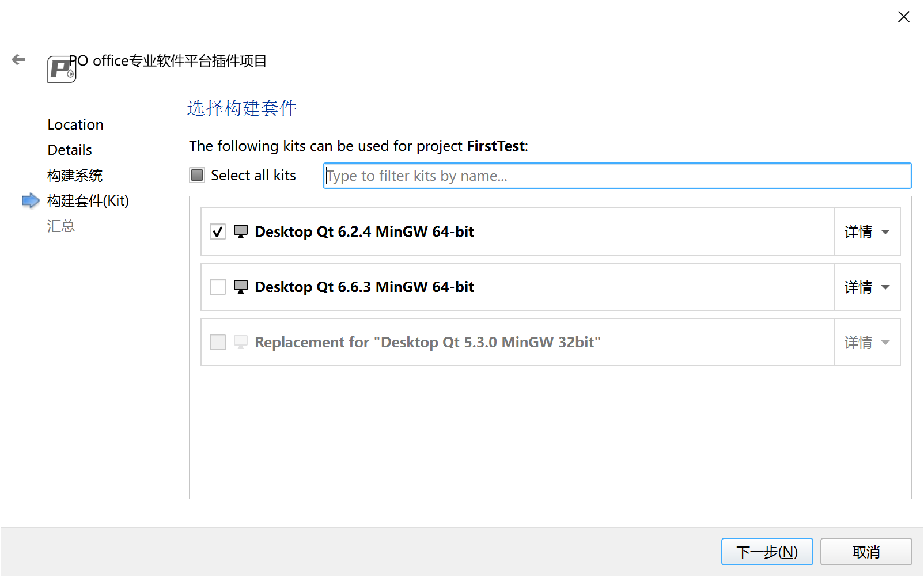Click monitor icon of Qt 5.3.0 replacement kit
The image size is (924, 577).
[241, 342]
